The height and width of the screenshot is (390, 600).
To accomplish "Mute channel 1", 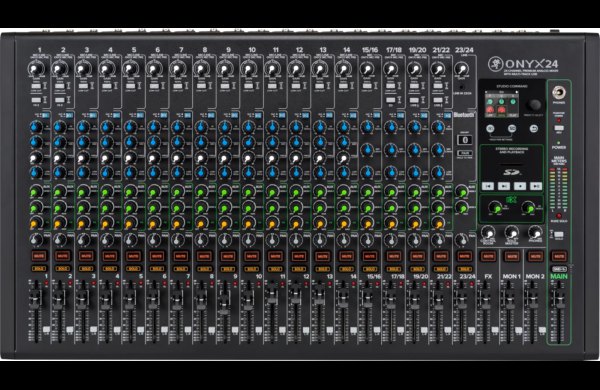I will point(39,256).
